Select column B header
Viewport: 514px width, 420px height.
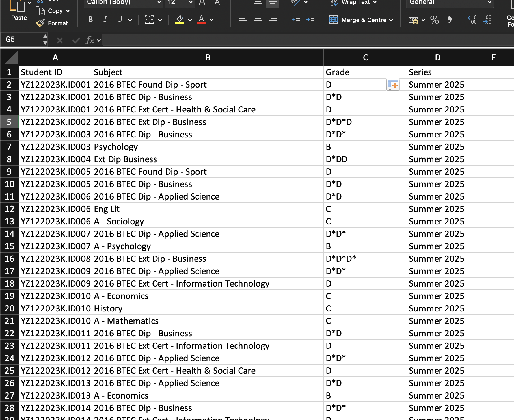pos(208,57)
